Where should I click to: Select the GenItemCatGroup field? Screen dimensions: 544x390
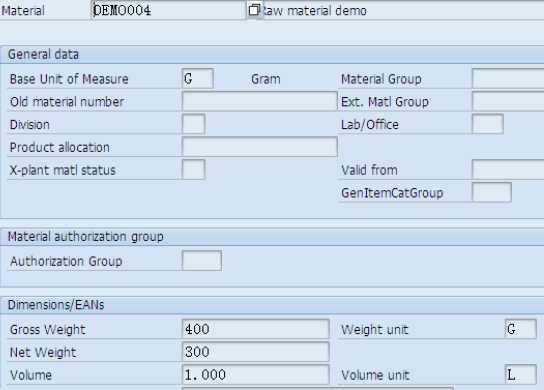(x=492, y=193)
